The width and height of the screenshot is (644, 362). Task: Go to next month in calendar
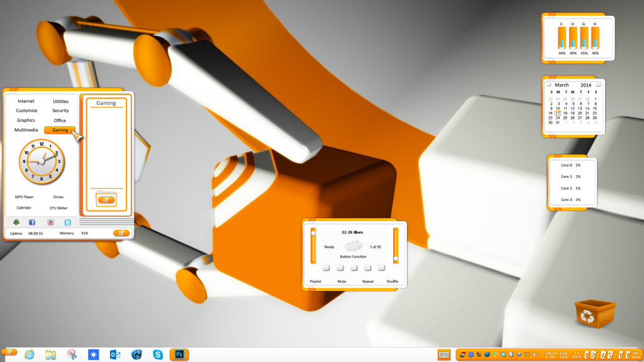pyautogui.click(x=599, y=85)
